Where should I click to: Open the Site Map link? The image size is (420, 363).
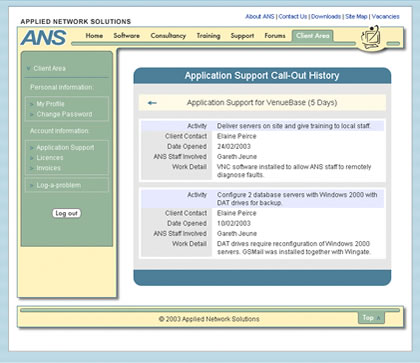click(356, 16)
